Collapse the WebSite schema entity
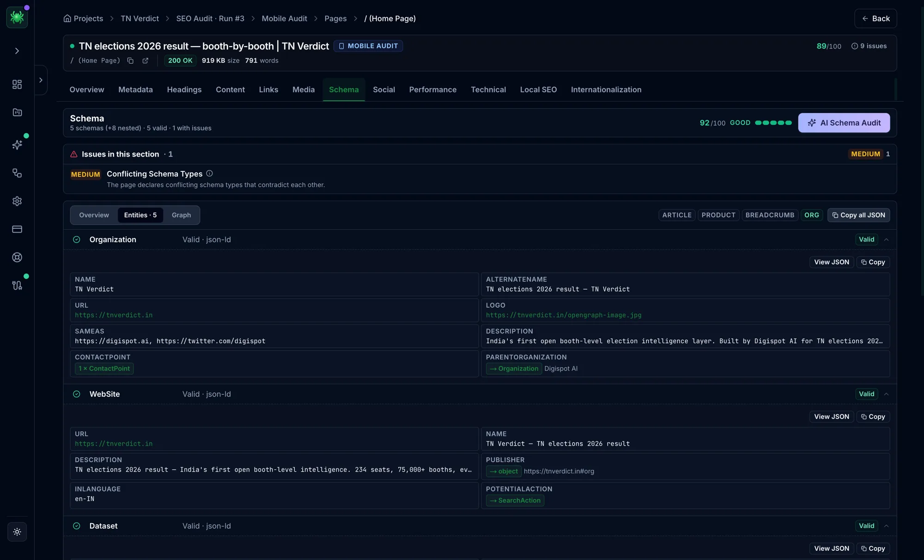The width and height of the screenshot is (924, 560). [x=887, y=394]
